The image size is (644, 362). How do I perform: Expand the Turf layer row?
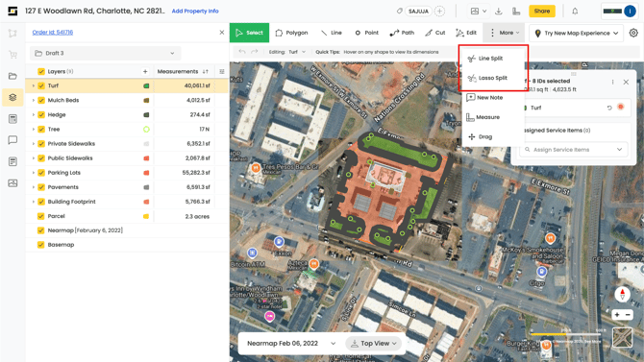34,85
